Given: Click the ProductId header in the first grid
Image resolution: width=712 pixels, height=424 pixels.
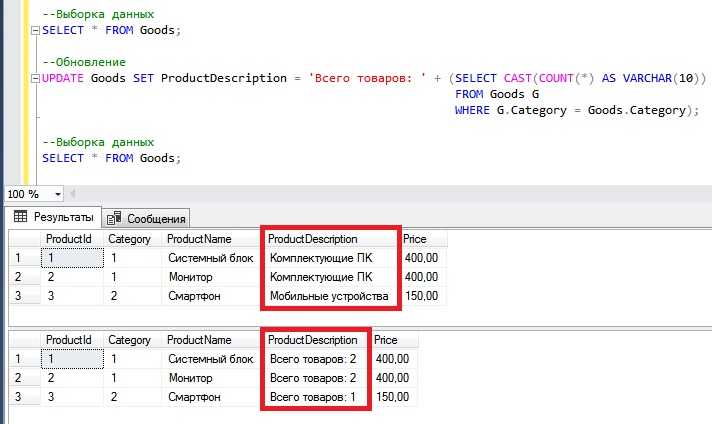Looking at the screenshot, I should pos(68,239).
